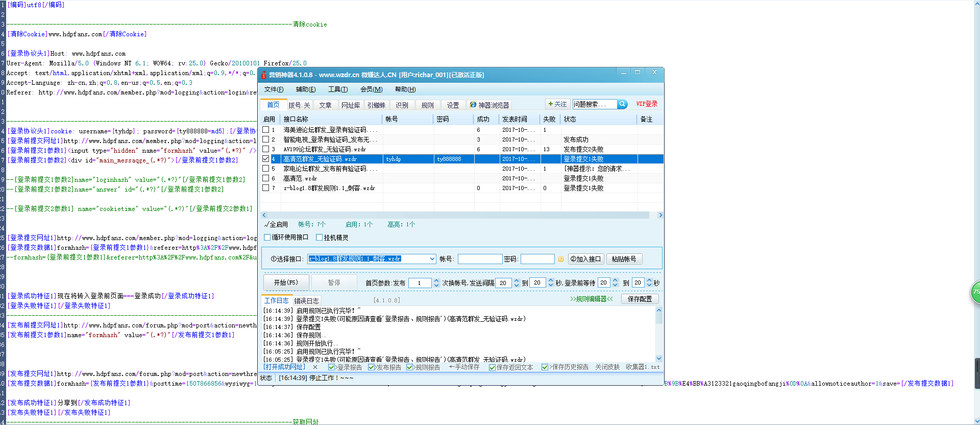The height and width of the screenshot is (425, 980).
Task: Click the red money bag app icon
Action: [x=264, y=75]
